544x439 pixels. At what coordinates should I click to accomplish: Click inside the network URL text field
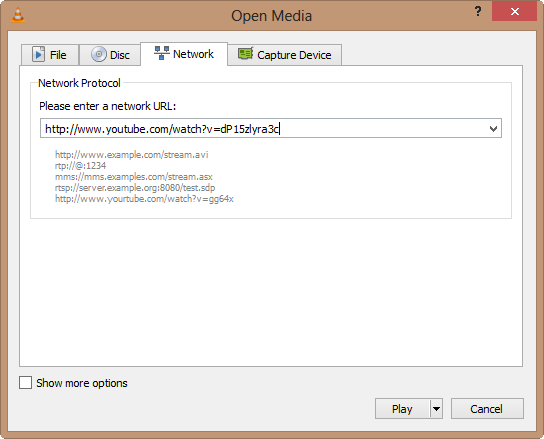(x=264, y=128)
